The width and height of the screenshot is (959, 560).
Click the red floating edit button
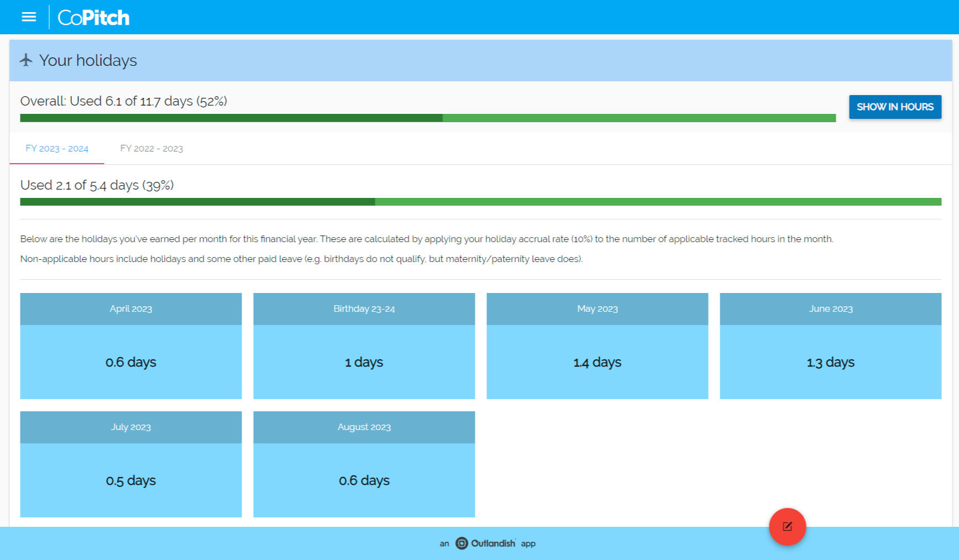point(787,526)
